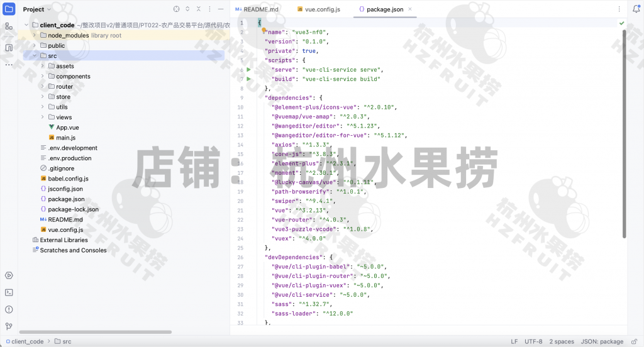Run the build script gutter arrow
Viewport: 644px width, 347px height.
click(x=248, y=79)
